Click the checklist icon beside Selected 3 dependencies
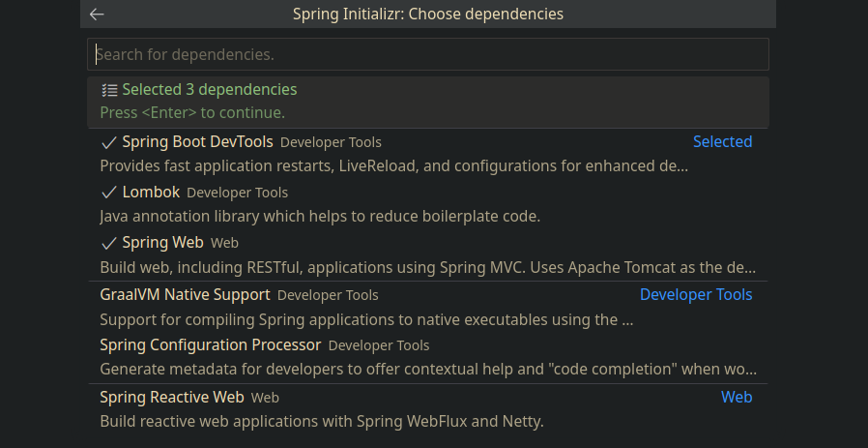The image size is (868, 448). tap(109, 90)
